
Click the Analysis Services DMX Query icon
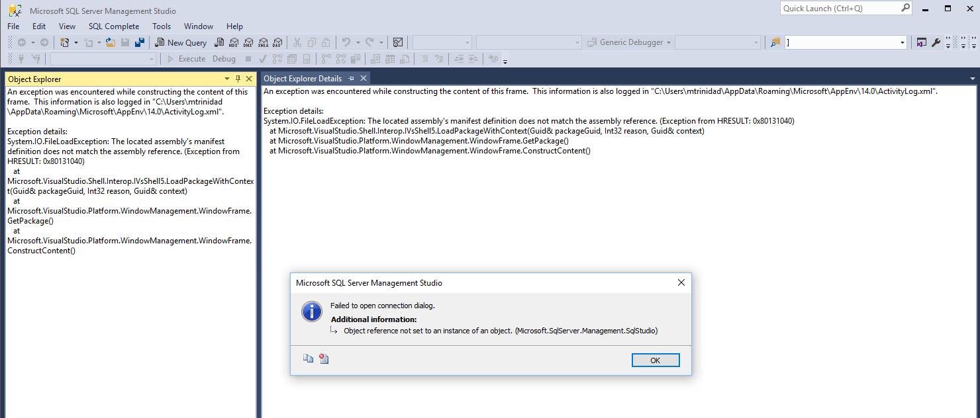tap(248, 42)
